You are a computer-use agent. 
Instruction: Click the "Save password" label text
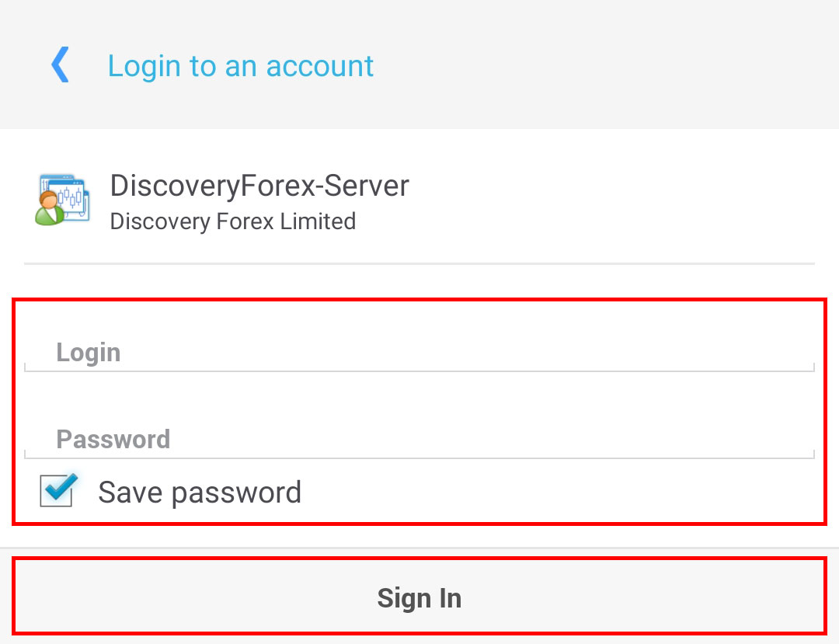point(200,492)
